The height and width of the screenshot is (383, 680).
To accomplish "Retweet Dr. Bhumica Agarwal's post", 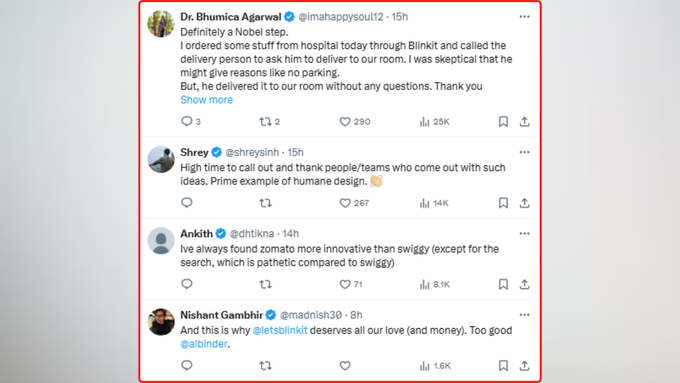I will click(x=269, y=122).
